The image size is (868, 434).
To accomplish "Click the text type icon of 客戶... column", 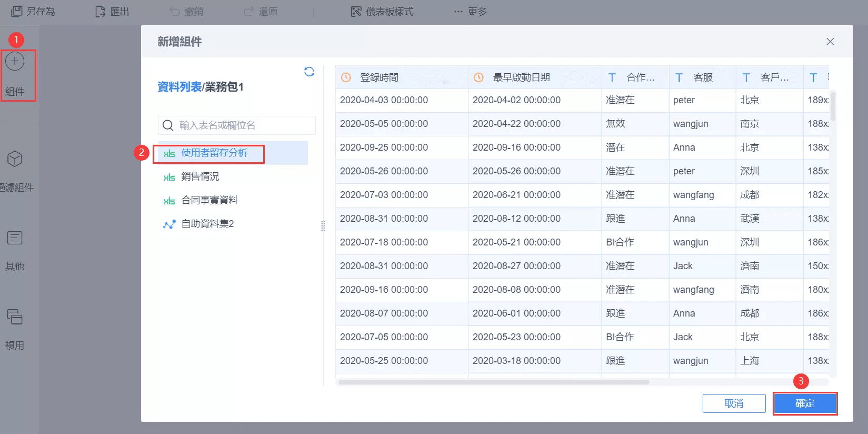I will coord(746,78).
